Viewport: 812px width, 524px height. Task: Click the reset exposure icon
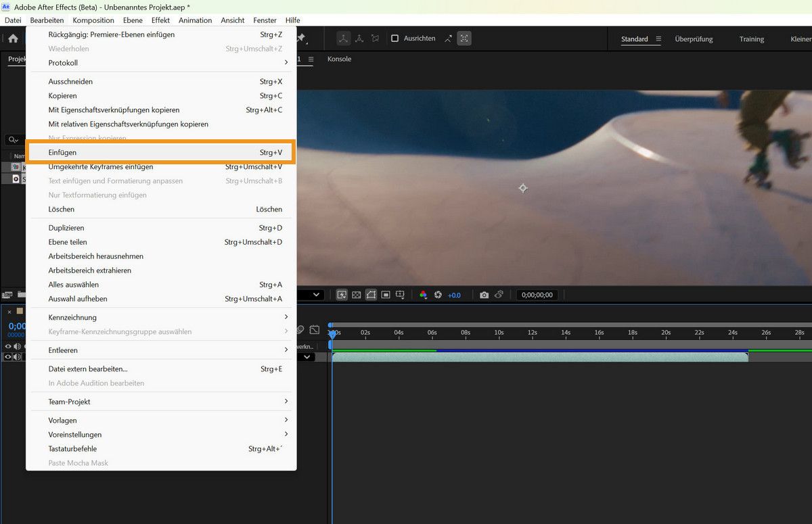(x=438, y=295)
